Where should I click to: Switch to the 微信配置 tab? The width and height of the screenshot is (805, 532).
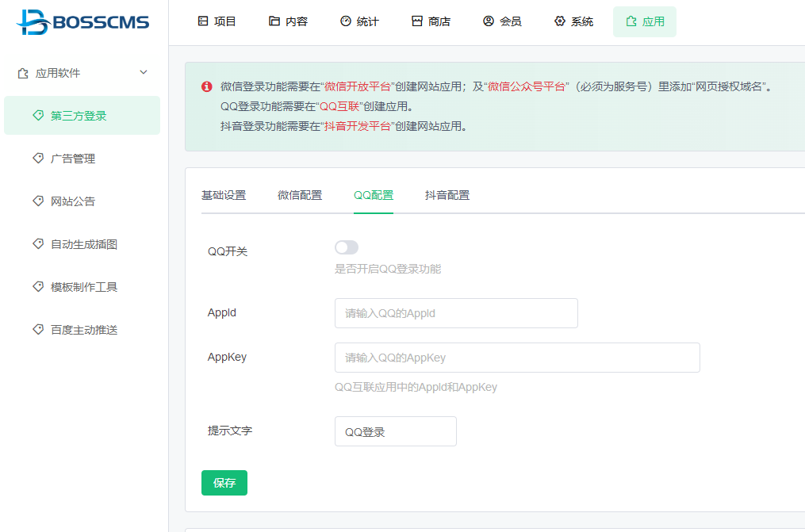[x=300, y=195]
